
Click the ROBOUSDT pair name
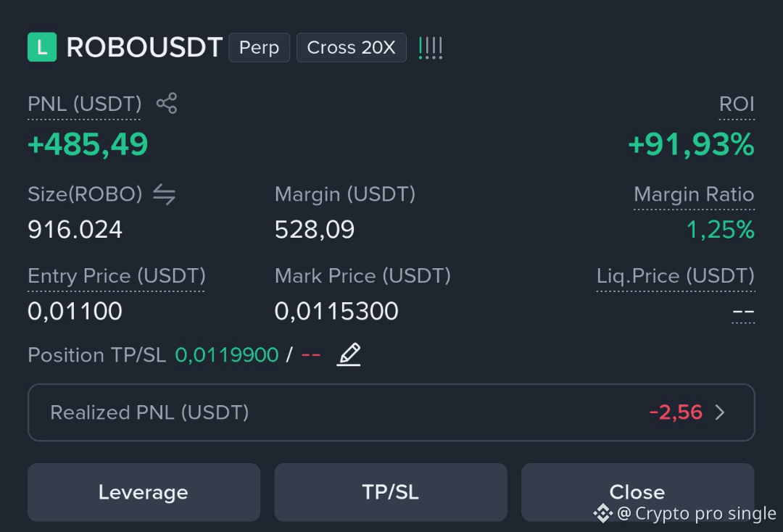click(x=144, y=47)
